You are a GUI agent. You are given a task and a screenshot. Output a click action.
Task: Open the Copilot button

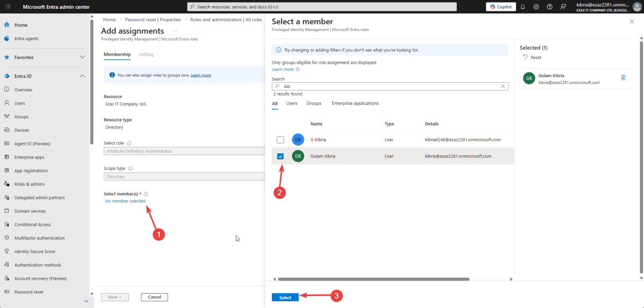click(501, 7)
